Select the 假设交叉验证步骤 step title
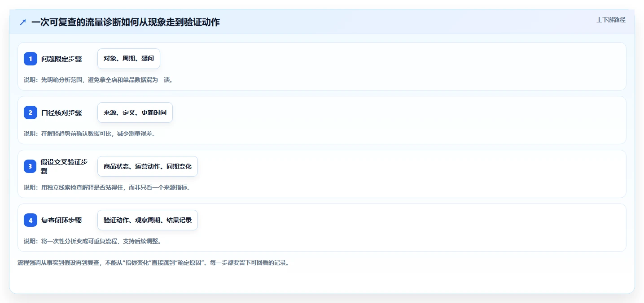 (64, 166)
